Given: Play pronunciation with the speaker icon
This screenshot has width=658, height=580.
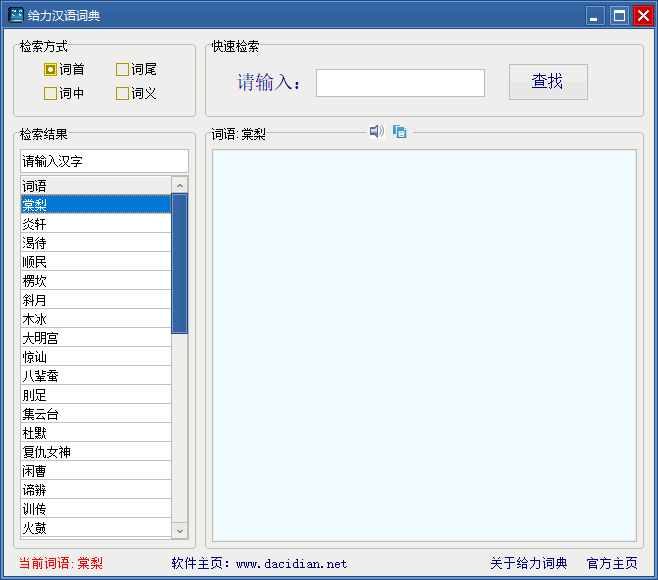Looking at the screenshot, I should pos(376,131).
